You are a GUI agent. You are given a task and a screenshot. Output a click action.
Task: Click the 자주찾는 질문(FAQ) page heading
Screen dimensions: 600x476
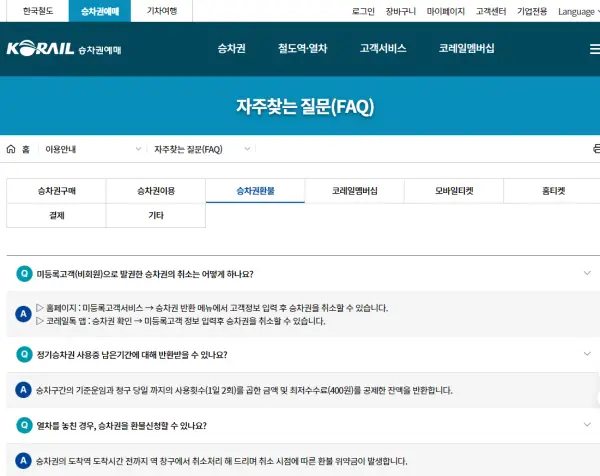coord(305,106)
